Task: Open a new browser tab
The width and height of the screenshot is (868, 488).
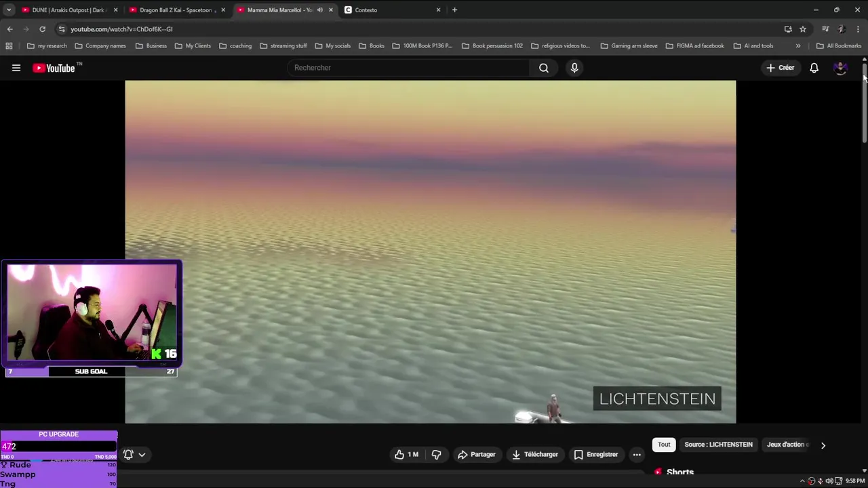Action: click(x=454, y=10)
